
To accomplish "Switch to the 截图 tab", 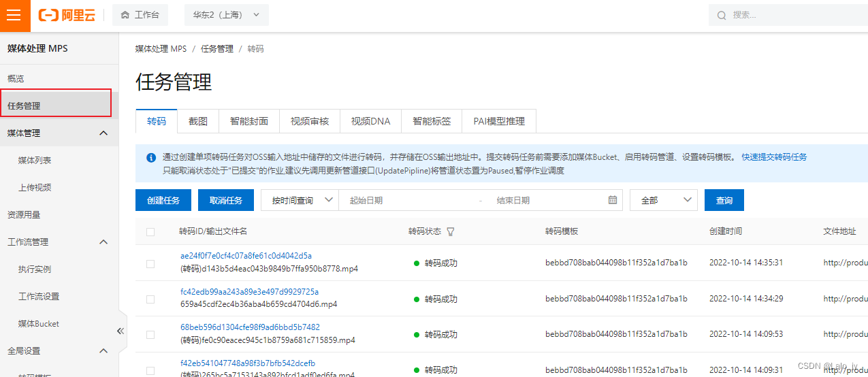I will tap(198, 121).
